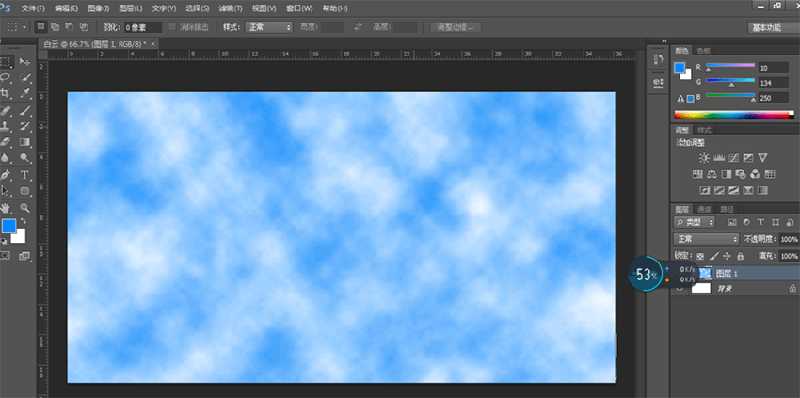This screenshot has height=398, width=800.
Task: Open the Edit menu
Action: pos(66,9)
